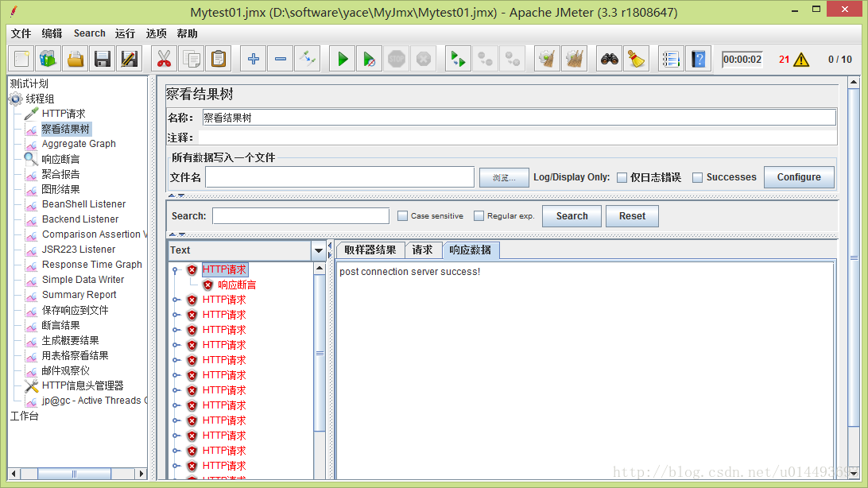Screen dimensions: 868x488
Task: Switch to the 取样器结果 tab
Action: click(370, 250)
